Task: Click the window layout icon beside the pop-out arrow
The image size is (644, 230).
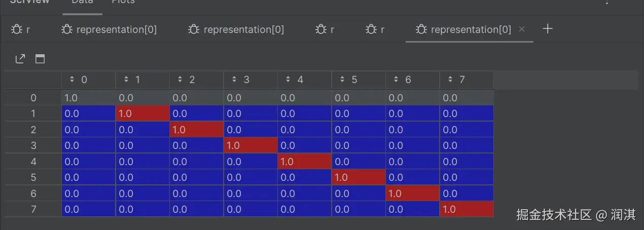Action: [40, 59]
